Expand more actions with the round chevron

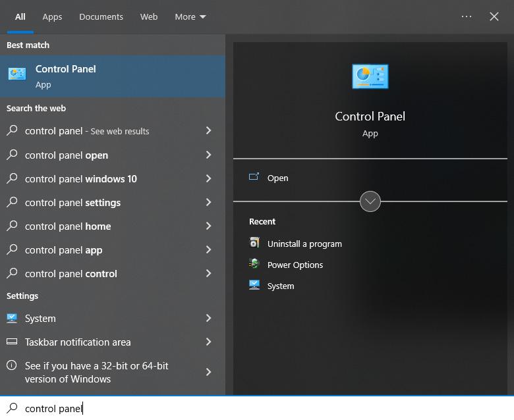tap(370, 201)
